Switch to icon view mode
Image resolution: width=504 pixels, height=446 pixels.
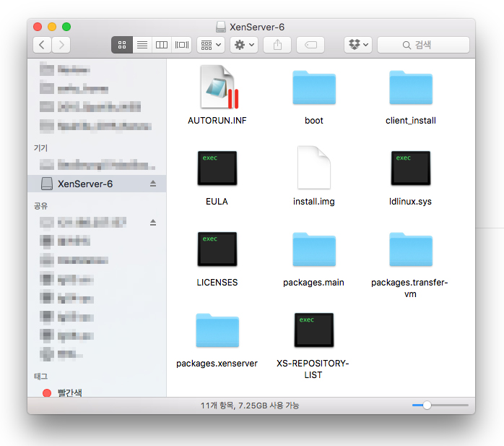pyautogui.click(x=122, y=45)
